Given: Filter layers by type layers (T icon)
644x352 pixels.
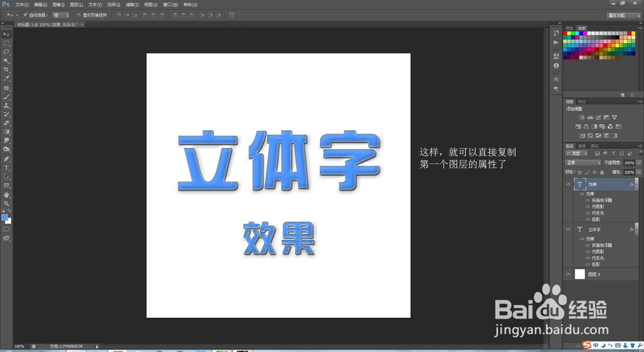Looking at the screenshot, I should click(x=613, y=153).
